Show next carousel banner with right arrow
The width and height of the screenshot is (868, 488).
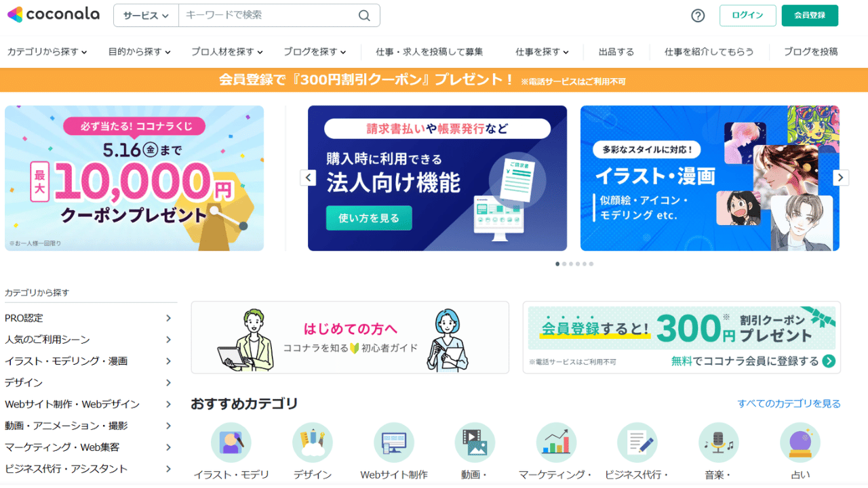841,178
